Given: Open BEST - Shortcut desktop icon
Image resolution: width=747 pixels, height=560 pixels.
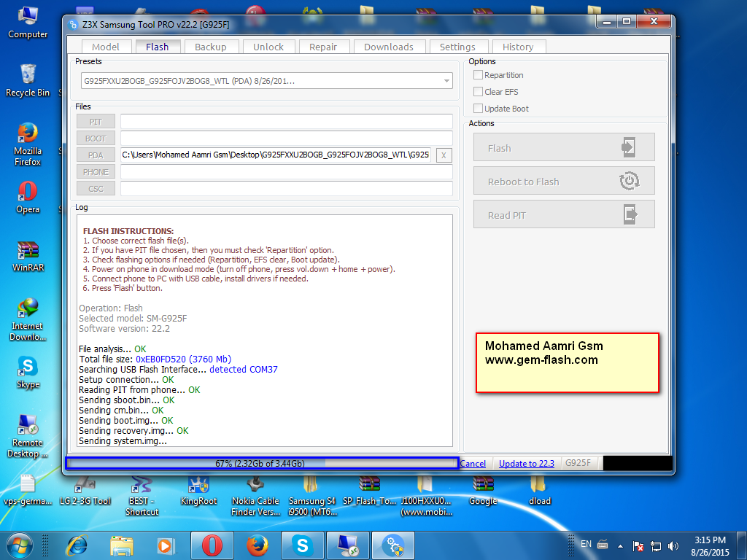Looking at the screenshot, I should (x=142, y=495).
